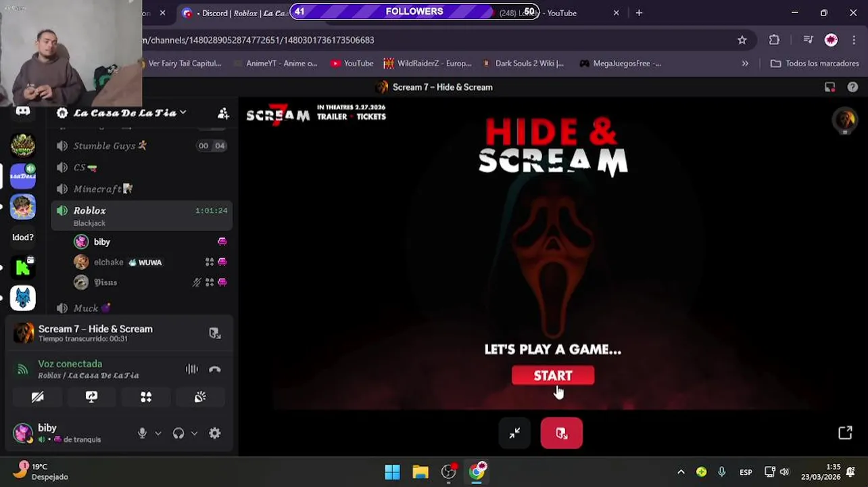Join Muck voice channel
The width and height of the screenshot is (868, 487).
143,308
